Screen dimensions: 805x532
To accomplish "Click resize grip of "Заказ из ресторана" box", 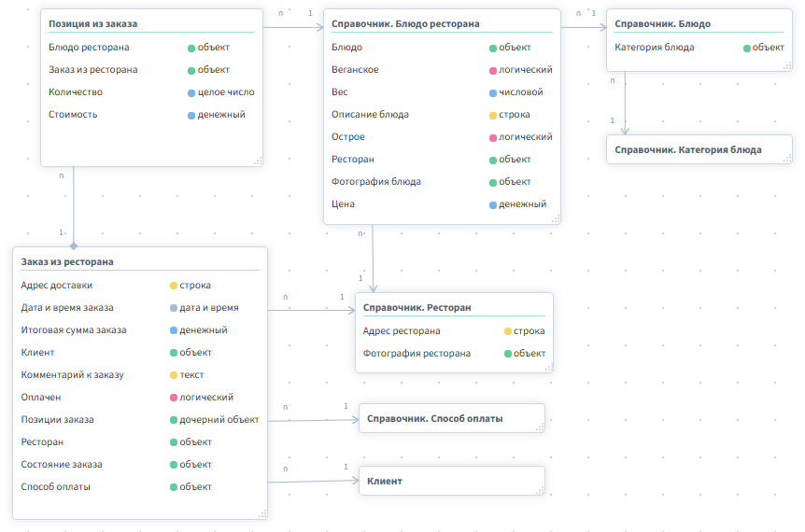I will click(x=261, y=512).
